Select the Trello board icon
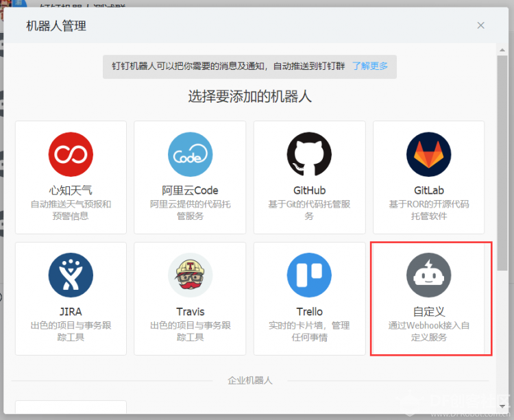 pos(309,275)
